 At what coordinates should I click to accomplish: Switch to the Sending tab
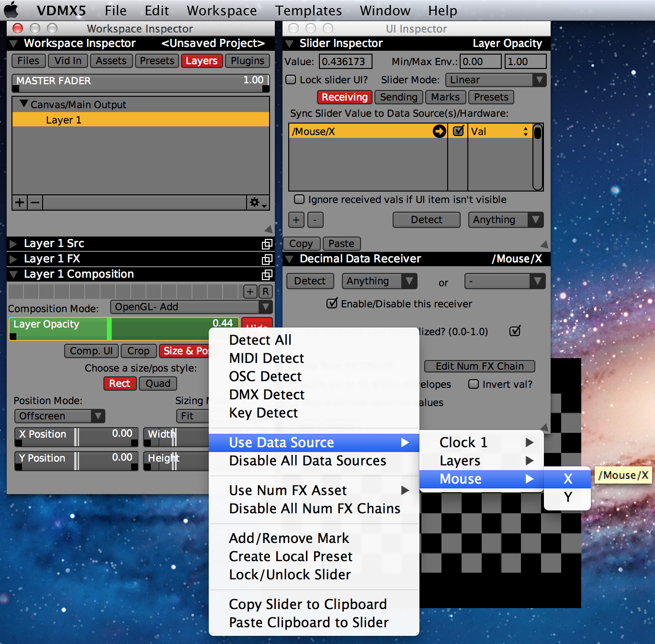tap(399, 97)
